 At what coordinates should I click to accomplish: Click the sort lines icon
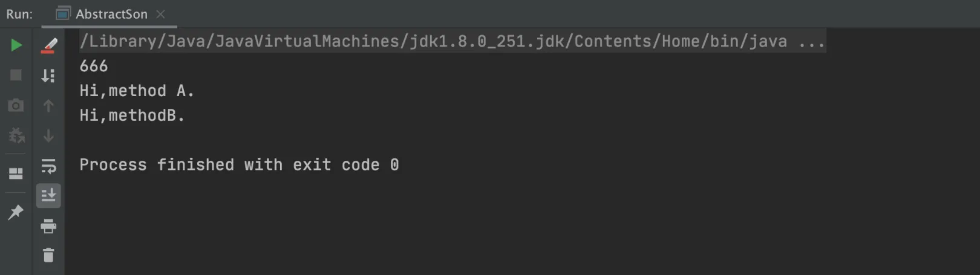(48, 76)
